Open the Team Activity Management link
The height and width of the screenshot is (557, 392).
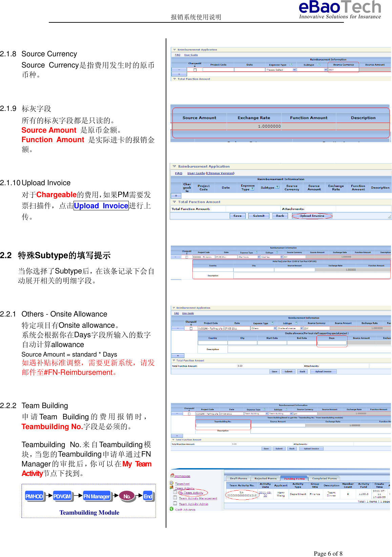pos(198,498)
